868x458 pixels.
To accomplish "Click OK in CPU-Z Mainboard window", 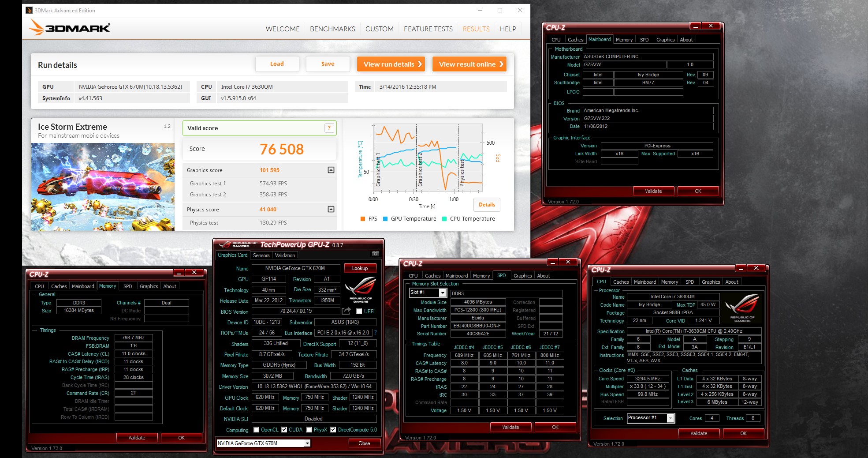I will coord(698,191).
